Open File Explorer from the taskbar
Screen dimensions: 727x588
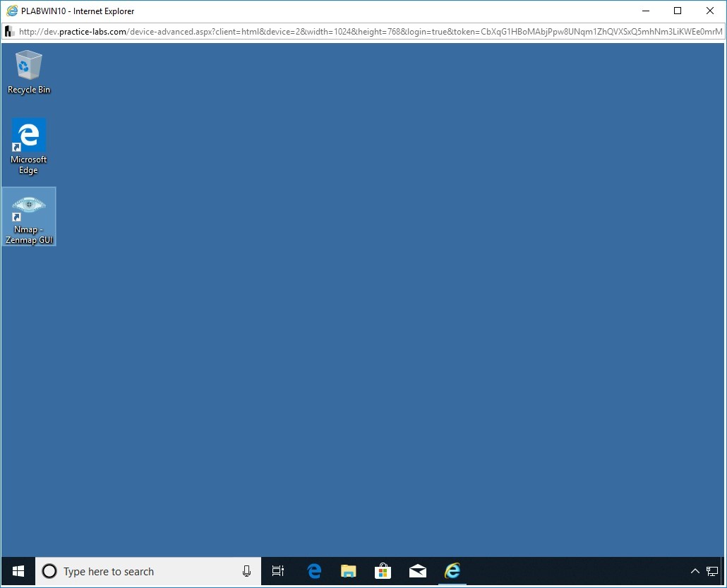(x=349, y=571)
